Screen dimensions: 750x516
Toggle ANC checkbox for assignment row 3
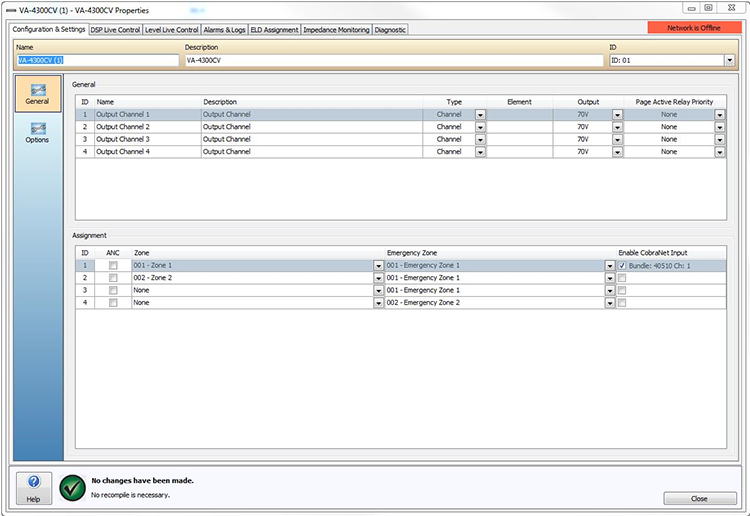click(x=113, y=290)
